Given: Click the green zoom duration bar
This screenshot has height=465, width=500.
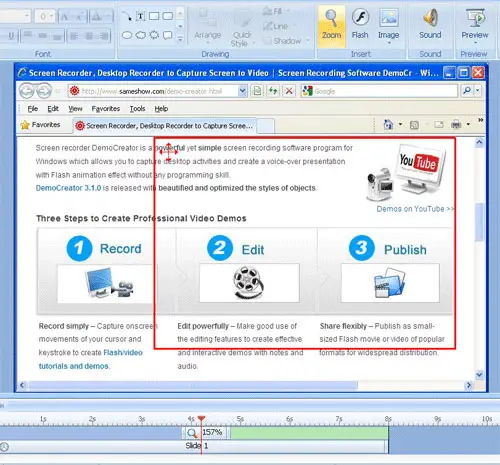Looking at the screenshot, I should [x=309, y=433].
